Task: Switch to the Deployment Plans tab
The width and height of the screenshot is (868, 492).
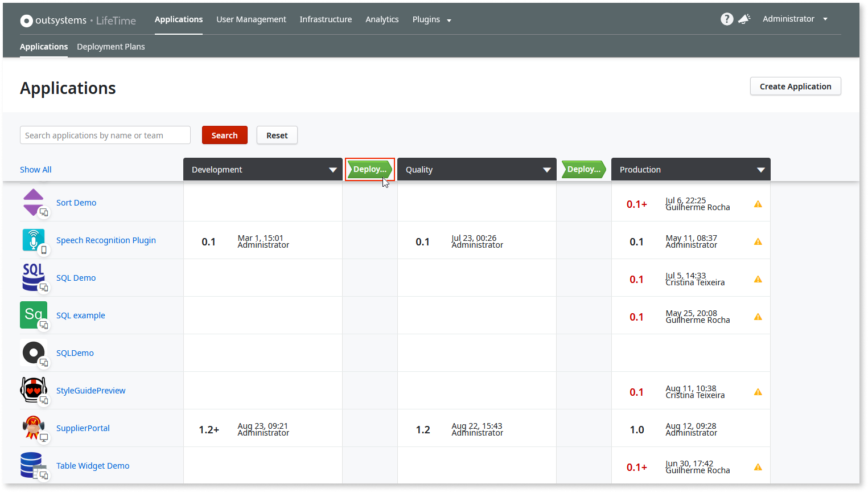Action: coord(110,46)
